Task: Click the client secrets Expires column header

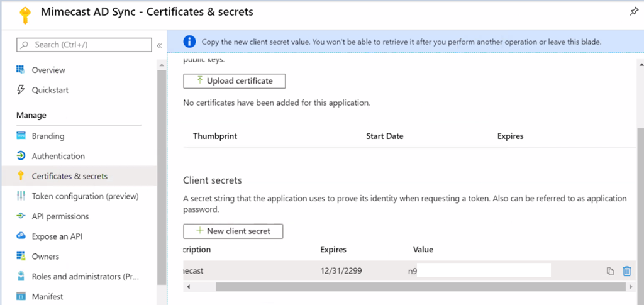Action: pos(333,250)
